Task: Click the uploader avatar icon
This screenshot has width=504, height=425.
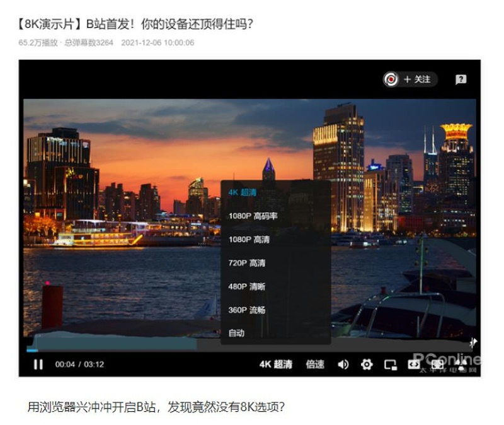Action: (391, 79)
